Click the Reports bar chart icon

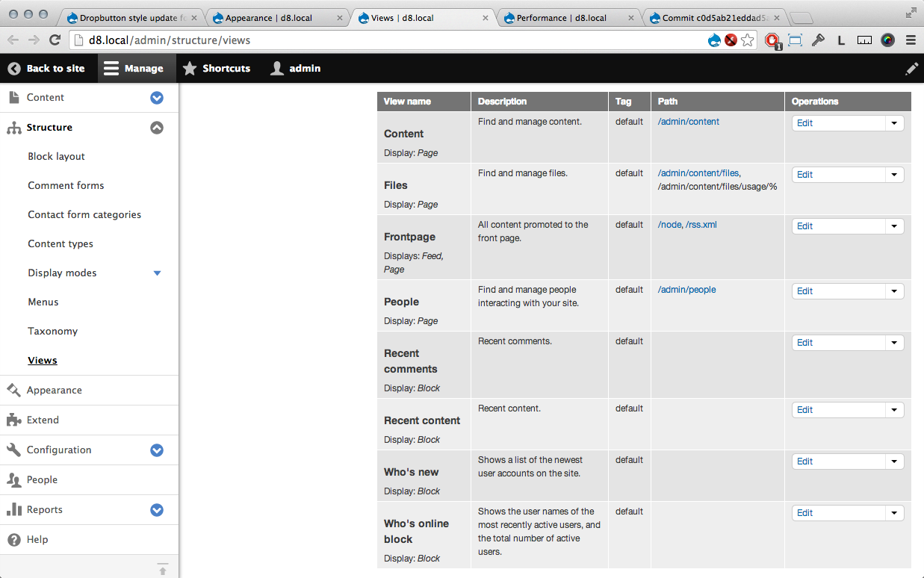13,509
